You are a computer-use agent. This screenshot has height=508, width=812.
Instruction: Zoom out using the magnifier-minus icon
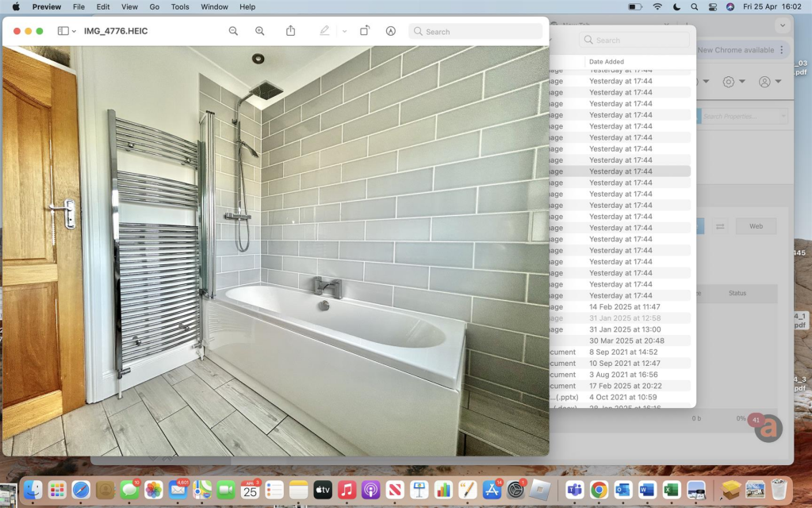tap(233, 32)
